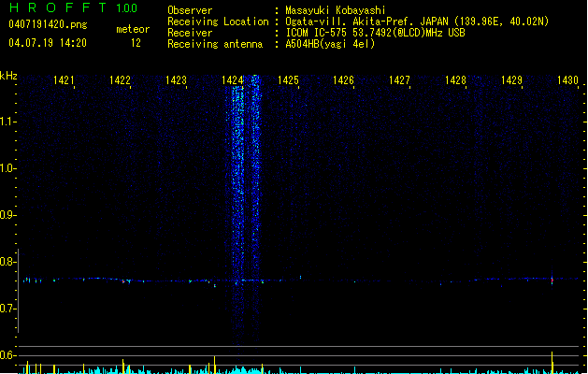Click the meteor count label

[133, 29]
